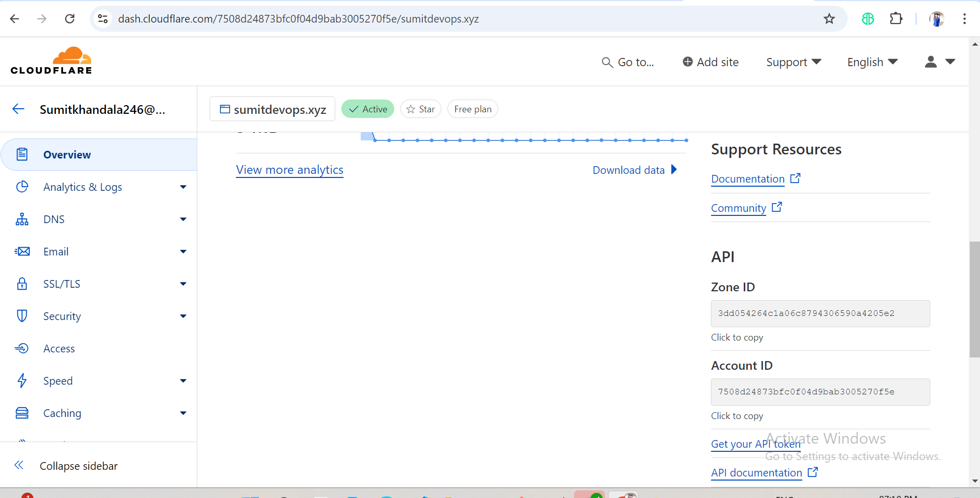980x498 pixels.
Task: Open the user account menu
Action: click(940, 62)
